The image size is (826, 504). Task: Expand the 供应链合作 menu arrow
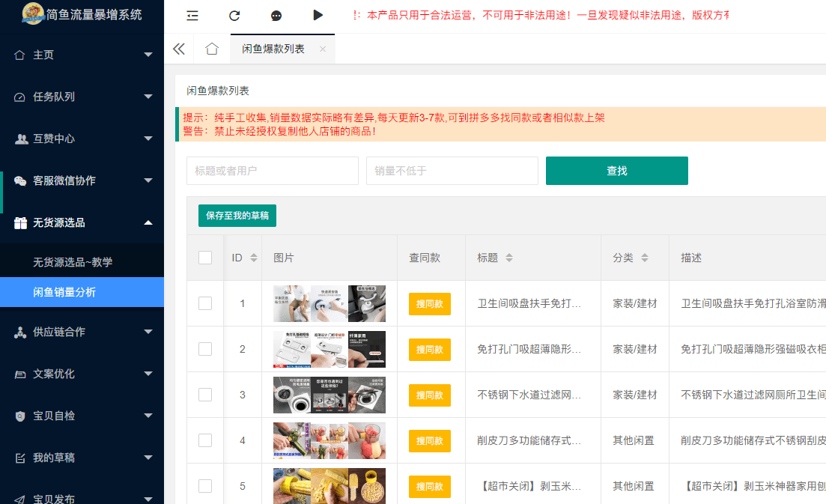[x=148, y=332]
